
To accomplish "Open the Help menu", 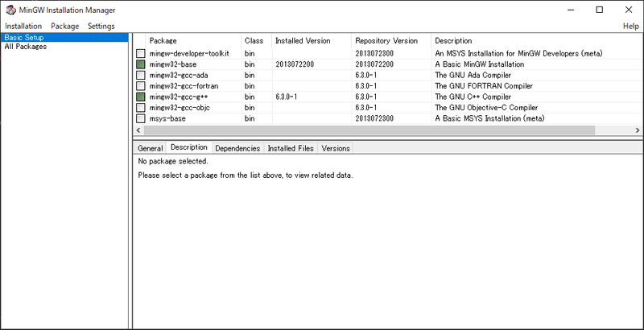I will 631,26.
